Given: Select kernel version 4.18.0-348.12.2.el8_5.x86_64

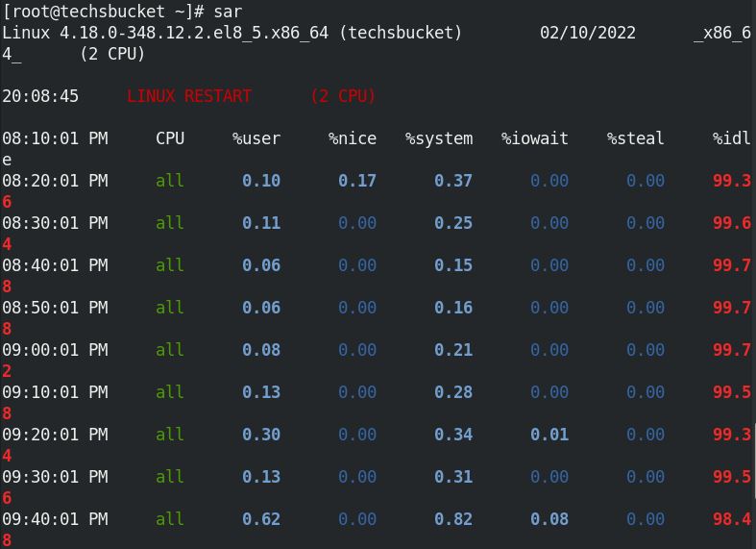Looking at the screenshot, I should point(194,33).
